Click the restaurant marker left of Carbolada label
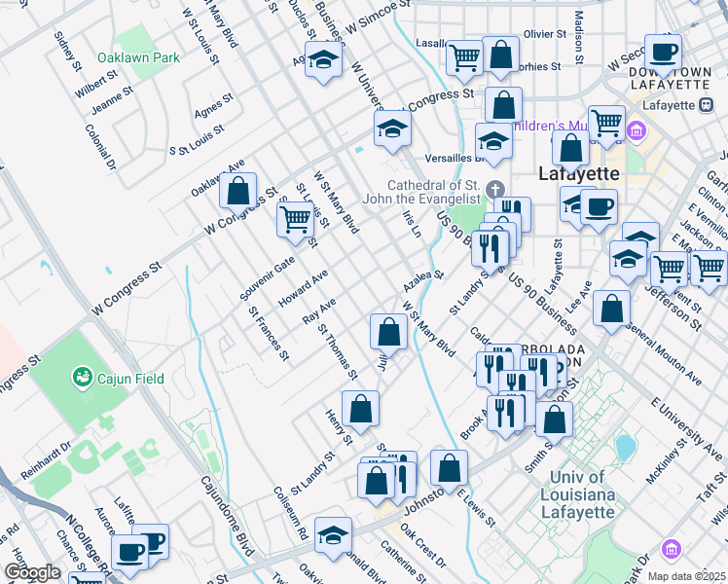Screen dimensions: 728x584 click(494, 371)
